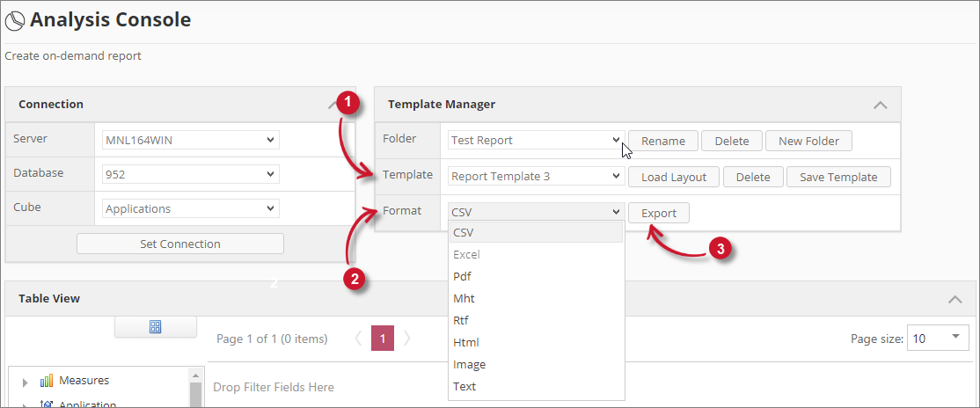Click the Format label

pyautogui.click(x=402, y=210)
